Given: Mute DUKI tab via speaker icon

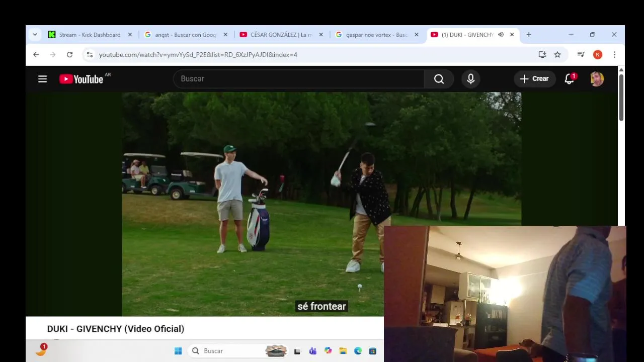Looking at the screenshot, I should coord(501,35).
